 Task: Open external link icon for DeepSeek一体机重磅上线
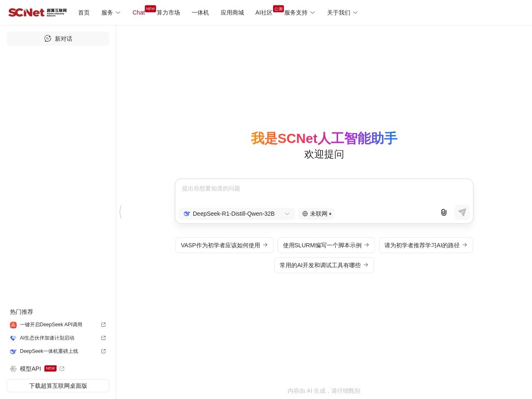(x=103, y=351)
